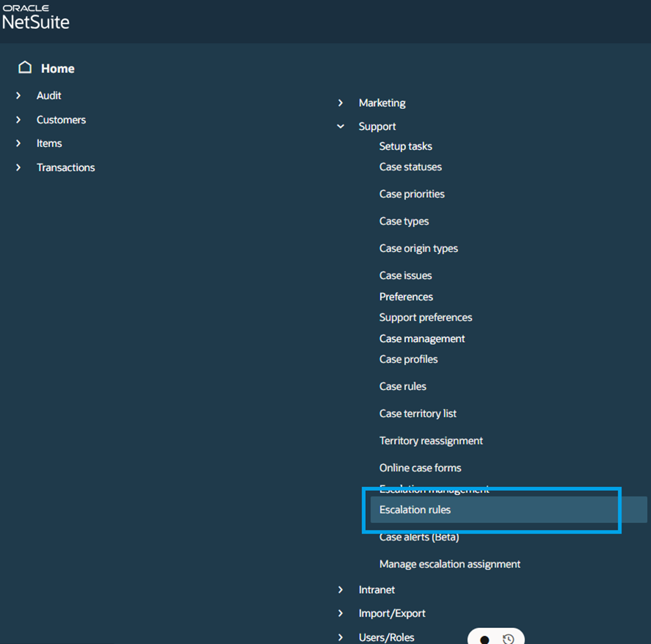Expand the Transactions chevron
The height and width of the screenshot is (644, 651).
click(x=18, y=168)
